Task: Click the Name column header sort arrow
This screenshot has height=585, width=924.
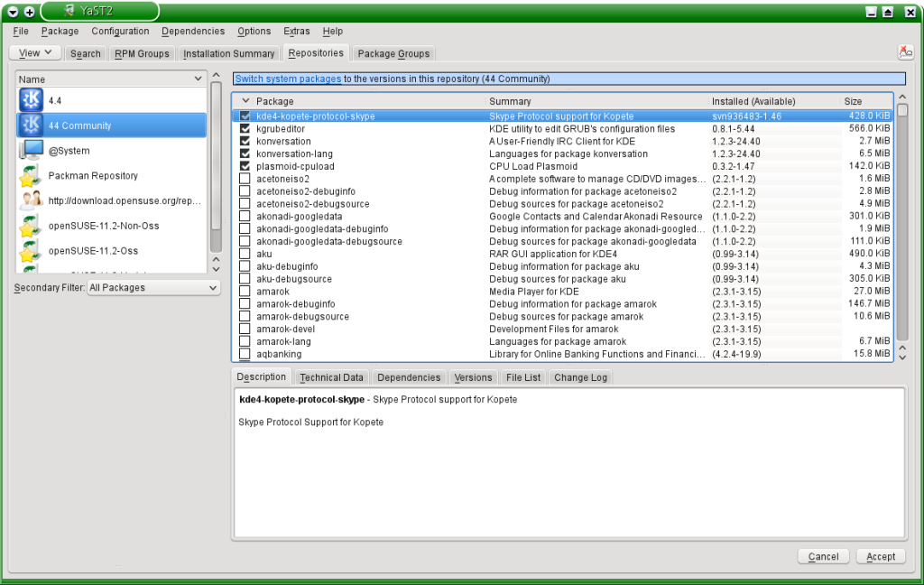Action: click(x=198, y=79)
